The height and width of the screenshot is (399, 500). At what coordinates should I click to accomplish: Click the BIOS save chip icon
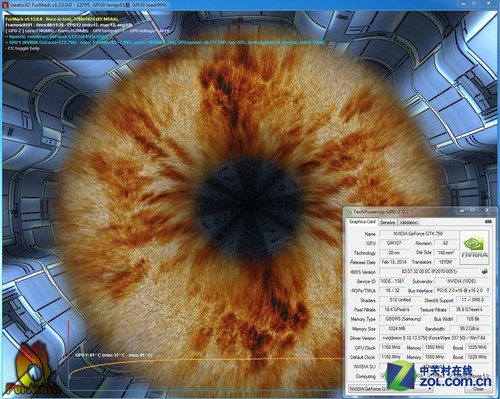coord(485,272)
